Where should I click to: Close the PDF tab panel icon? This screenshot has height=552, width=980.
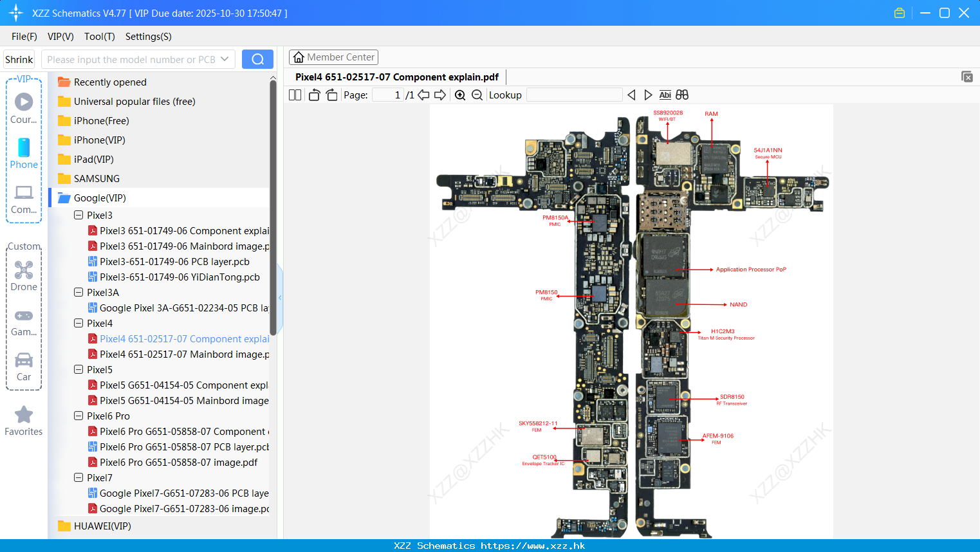click(967, 77)
